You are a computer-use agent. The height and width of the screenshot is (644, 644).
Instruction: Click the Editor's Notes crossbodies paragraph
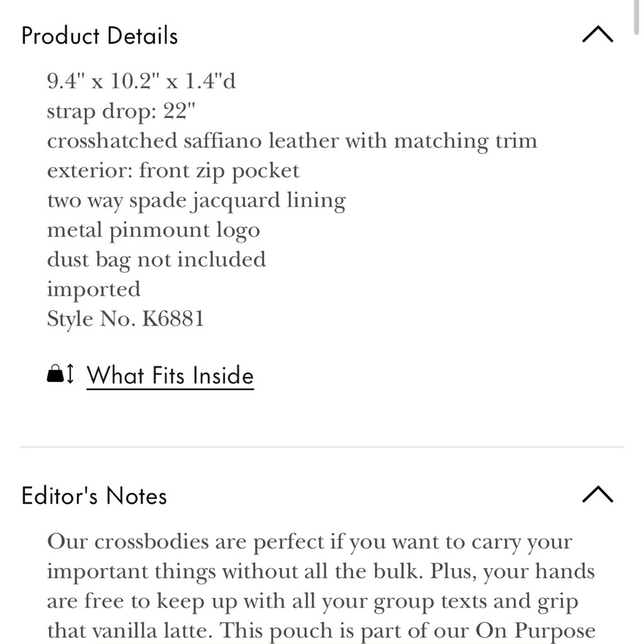pyautogui.click(x=321, y=587)
